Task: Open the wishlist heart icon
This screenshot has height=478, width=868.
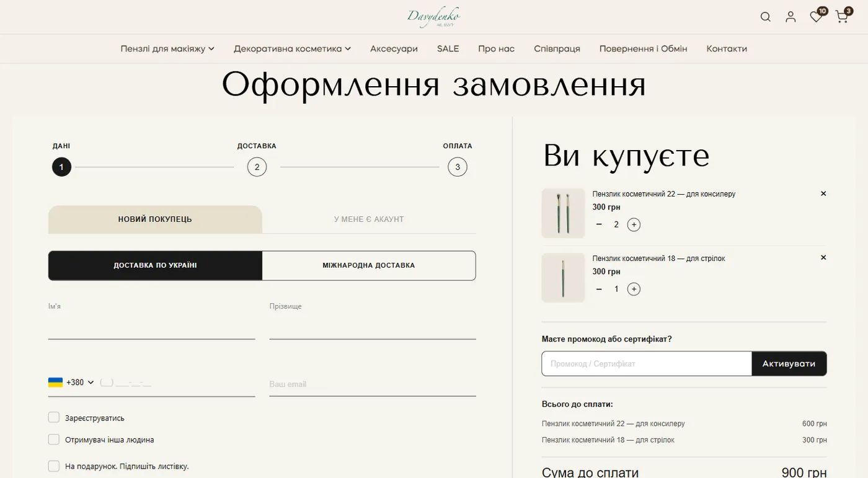Action: [817, 17]
